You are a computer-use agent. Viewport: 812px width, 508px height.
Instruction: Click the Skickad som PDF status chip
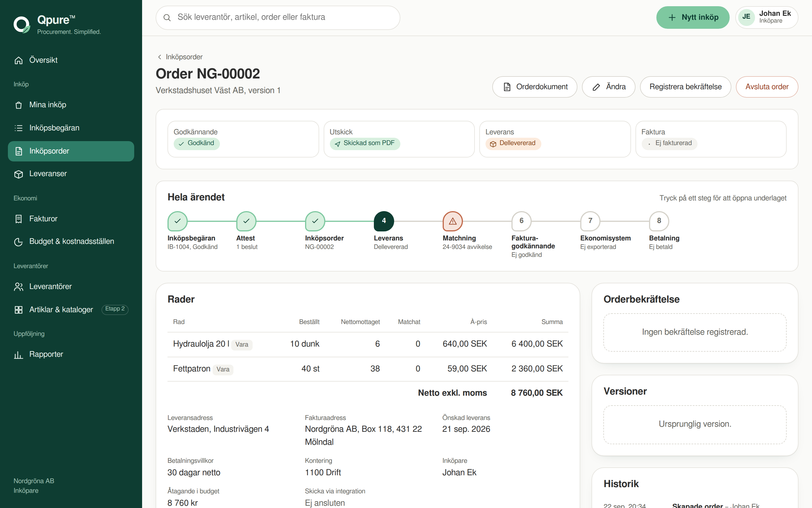pyautogui.click(x=365, y=143)
